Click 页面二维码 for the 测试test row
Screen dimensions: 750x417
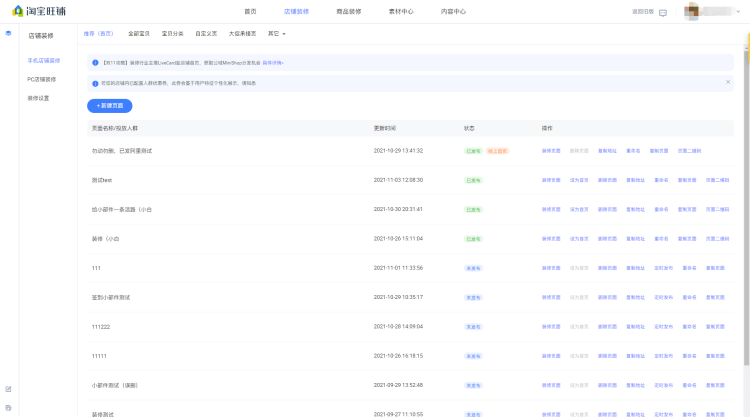[717, 180]
